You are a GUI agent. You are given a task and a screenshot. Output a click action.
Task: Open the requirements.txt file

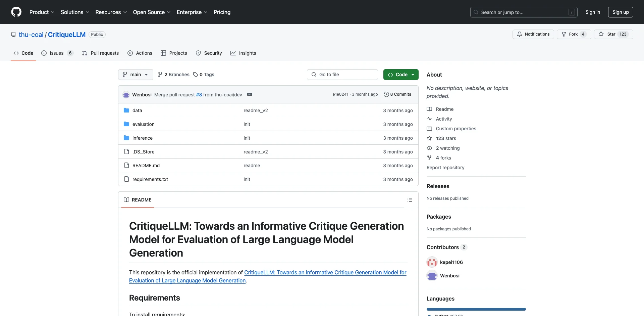[150, 179]
